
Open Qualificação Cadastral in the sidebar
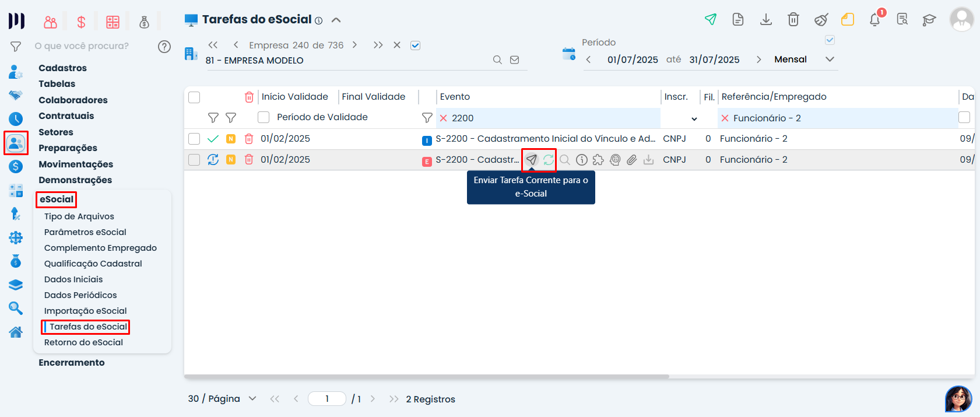click(93, 264)
